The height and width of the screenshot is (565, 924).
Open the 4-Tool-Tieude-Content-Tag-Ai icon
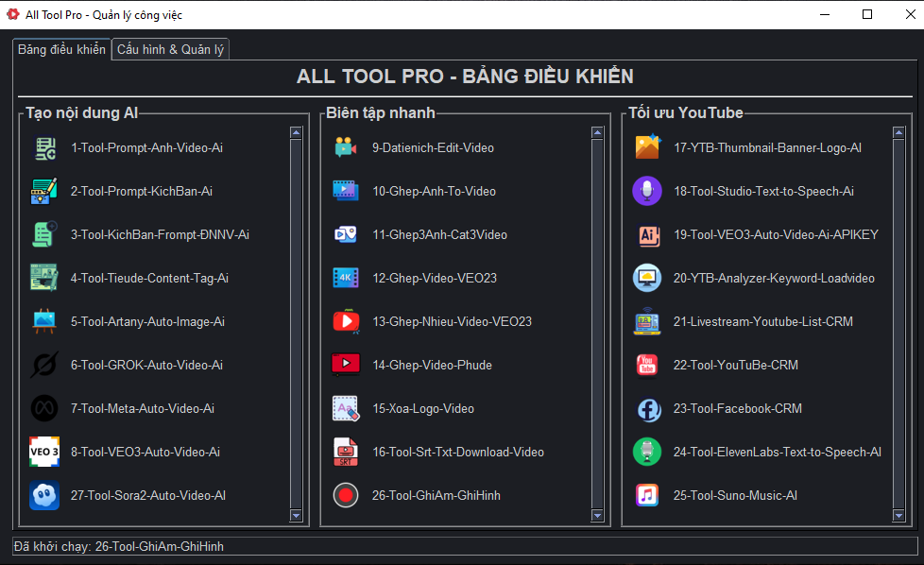[44, 278]
